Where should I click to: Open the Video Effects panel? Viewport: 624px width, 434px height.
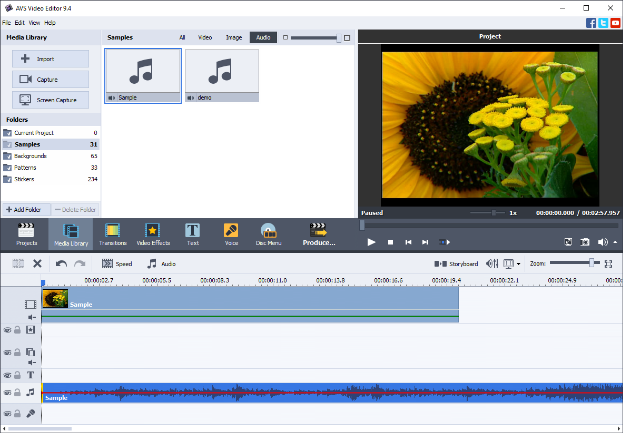(x=153, y=235)
